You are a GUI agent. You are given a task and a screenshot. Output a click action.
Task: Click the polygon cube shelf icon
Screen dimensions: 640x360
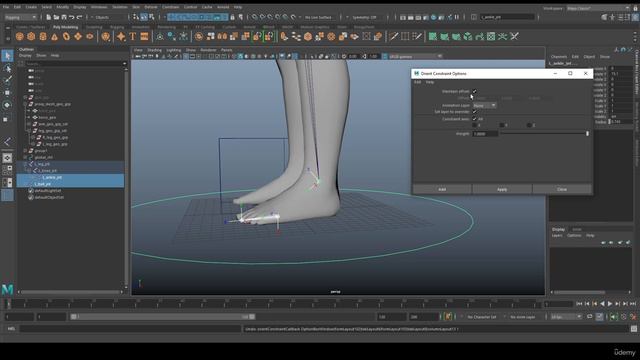pyautogui.click(x=31, y=37)
